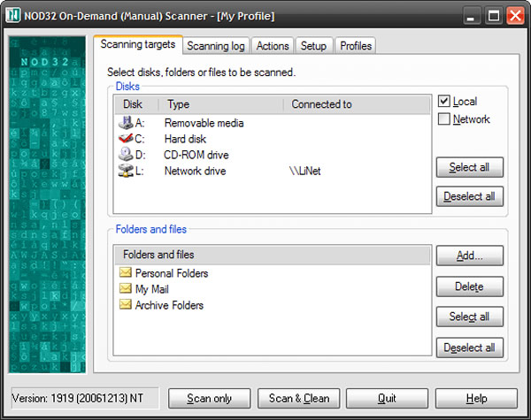Uncheck the Local checkbox
Screen dimensions: 531x420
tap(444, 101)
